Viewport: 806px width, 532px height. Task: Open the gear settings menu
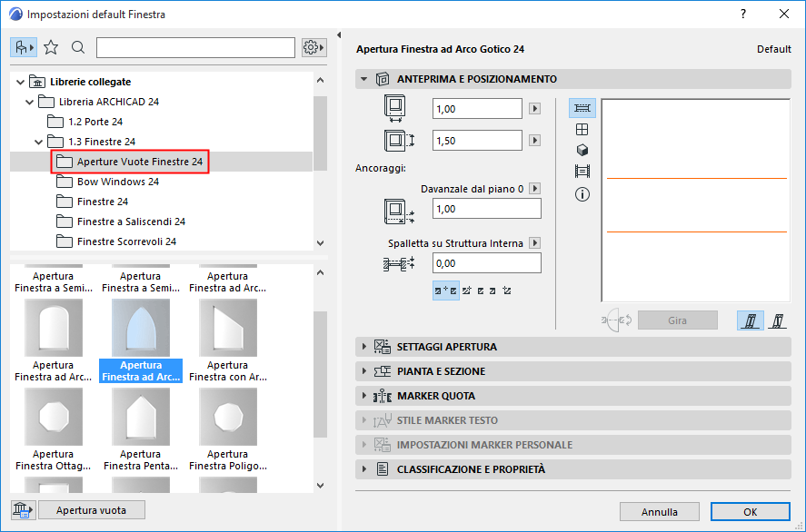click(314, 48)
